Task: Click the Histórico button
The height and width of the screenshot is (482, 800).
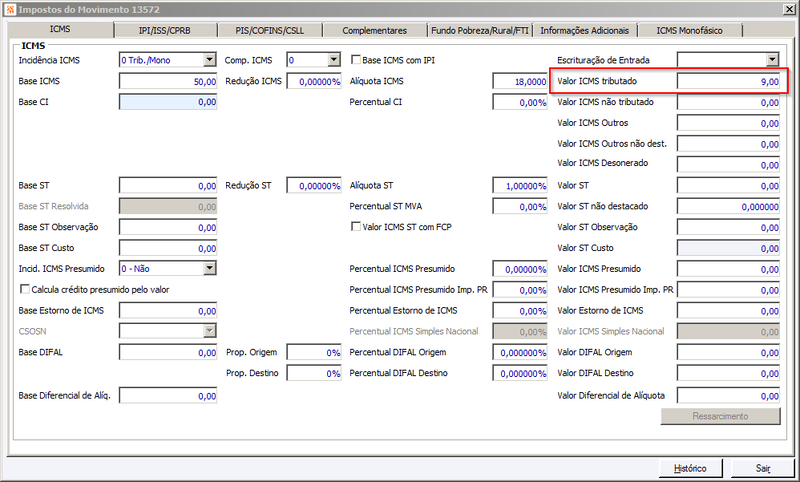Action: pyautogui.click(x=690, y=468)
